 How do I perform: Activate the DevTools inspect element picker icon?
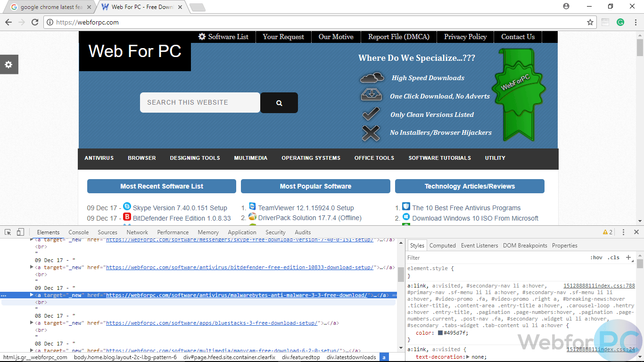[x=8, y=232]
